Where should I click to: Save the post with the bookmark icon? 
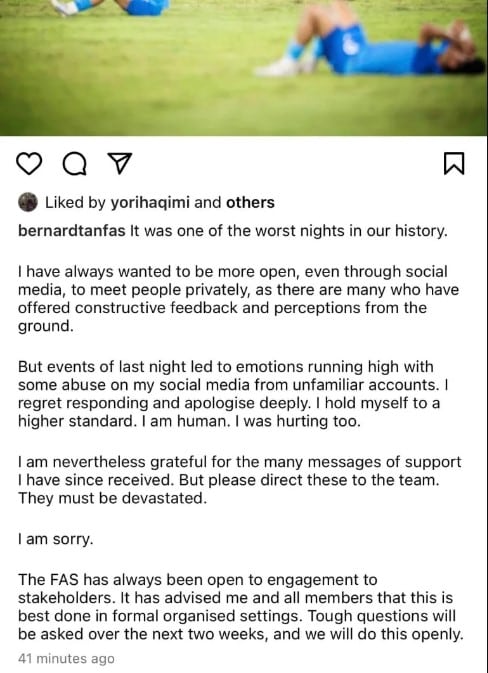click(454, 164)
